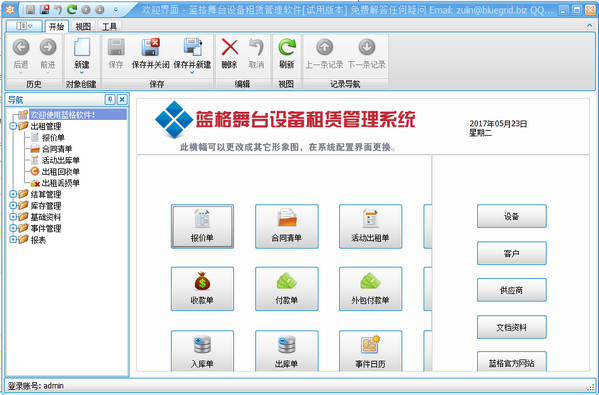Open the dropdown arrow under 新建
The height and width of the screenshot is (395, 599).
[x=82, y=73]
